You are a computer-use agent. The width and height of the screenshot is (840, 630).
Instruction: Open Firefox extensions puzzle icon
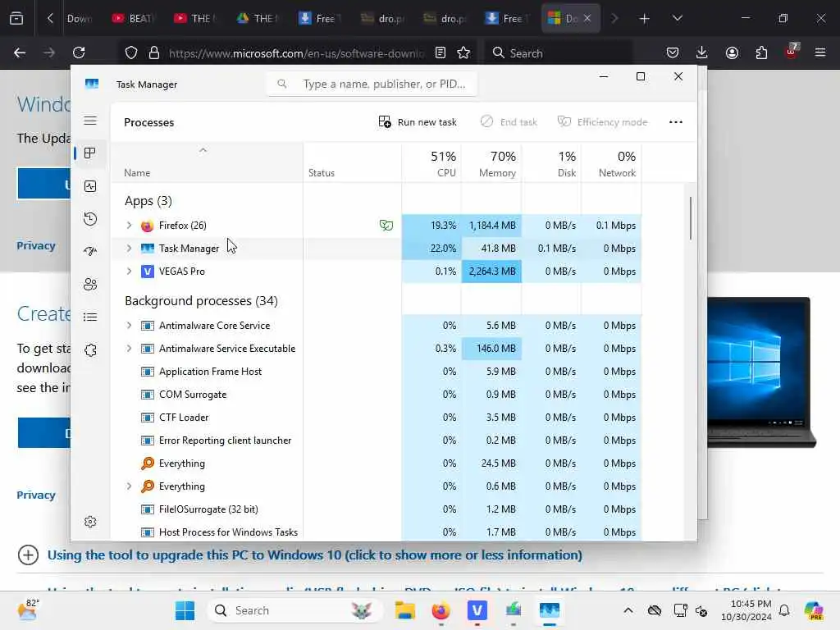(x=761, y=52)
